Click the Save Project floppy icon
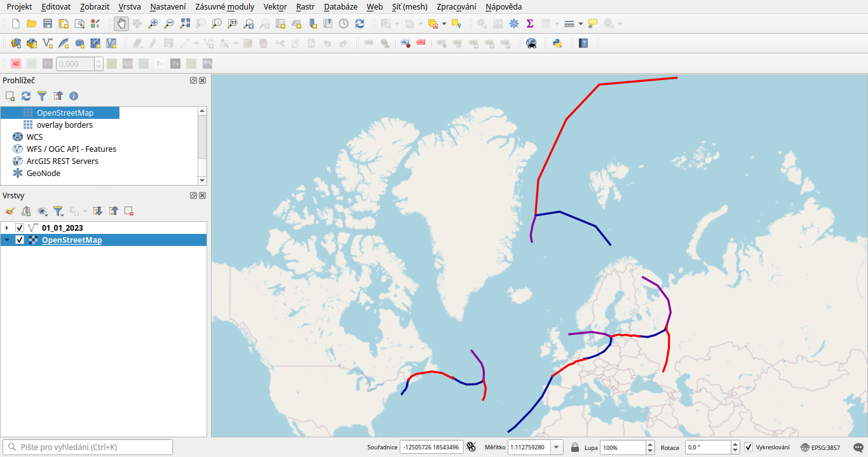Viewport: 868px width, 457px height. pyautogui.click(x=48, y=24)
